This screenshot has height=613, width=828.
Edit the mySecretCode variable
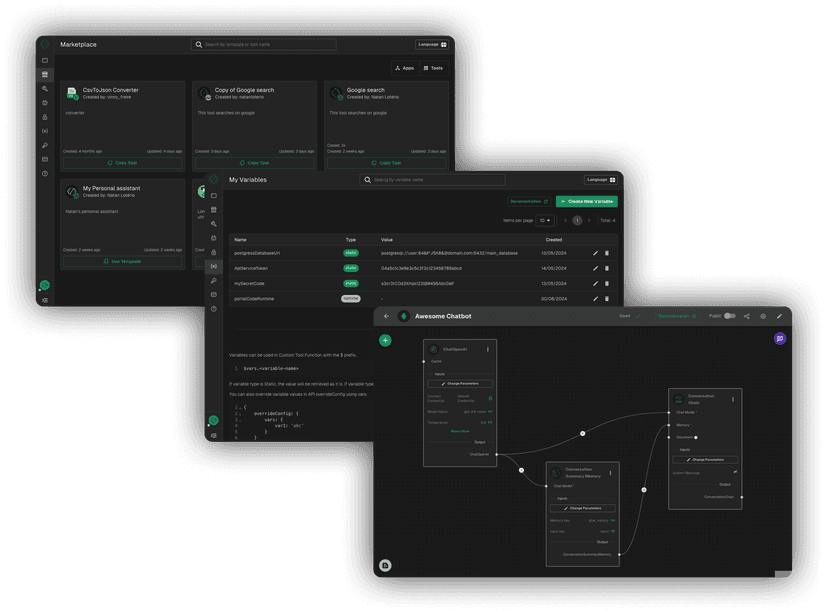pos(595,284)
